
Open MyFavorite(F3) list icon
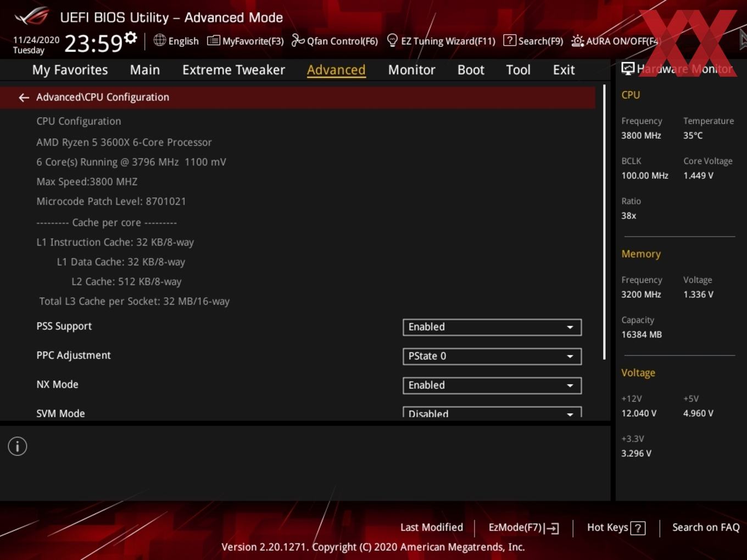(213, 41)
